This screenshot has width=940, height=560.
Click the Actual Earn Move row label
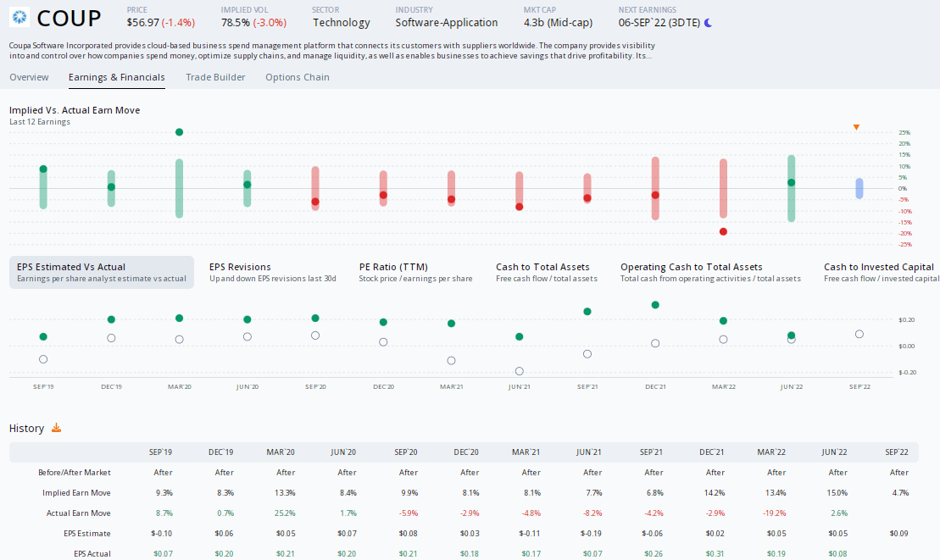[79, 513]
